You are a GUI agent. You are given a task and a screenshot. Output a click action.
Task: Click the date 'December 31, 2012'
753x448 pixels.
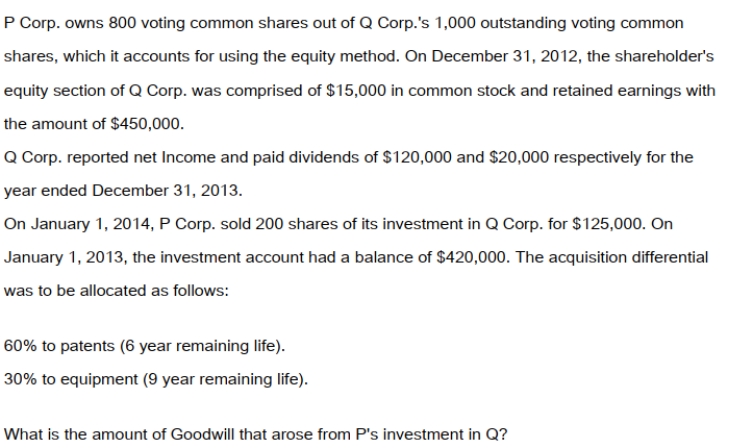[507, 57]
